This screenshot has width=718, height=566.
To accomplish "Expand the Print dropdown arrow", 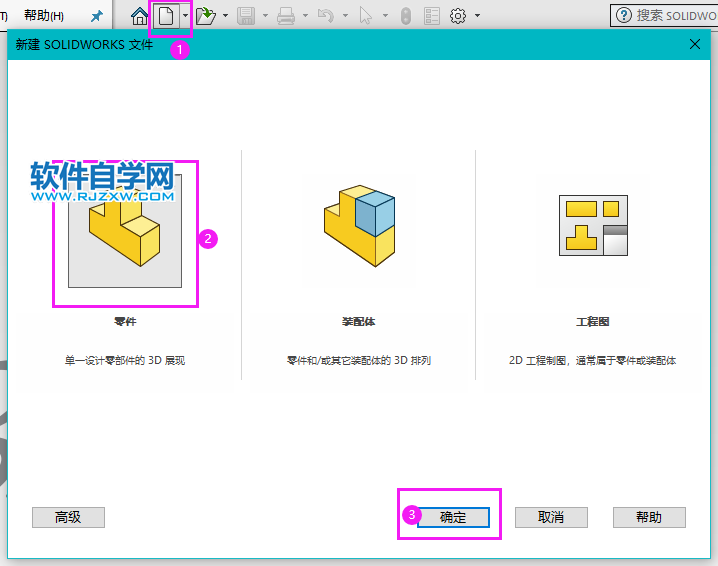I will [305, 16].
